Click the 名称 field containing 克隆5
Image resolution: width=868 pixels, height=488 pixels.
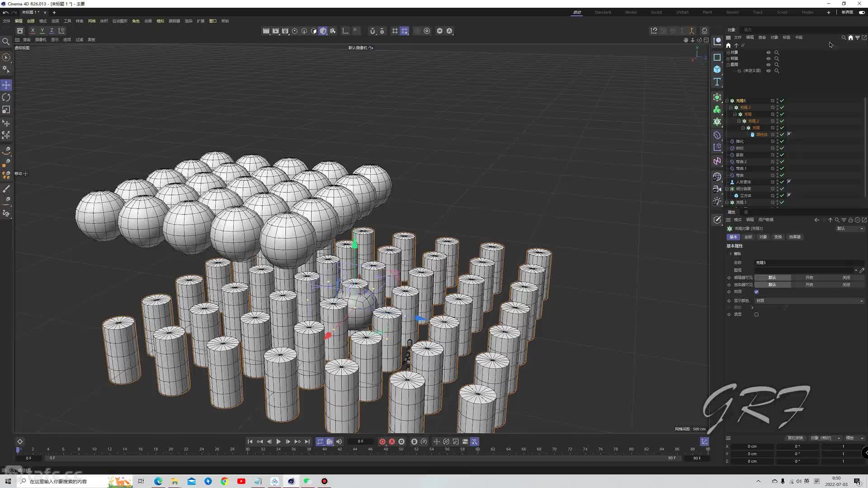tap(809, 263)
